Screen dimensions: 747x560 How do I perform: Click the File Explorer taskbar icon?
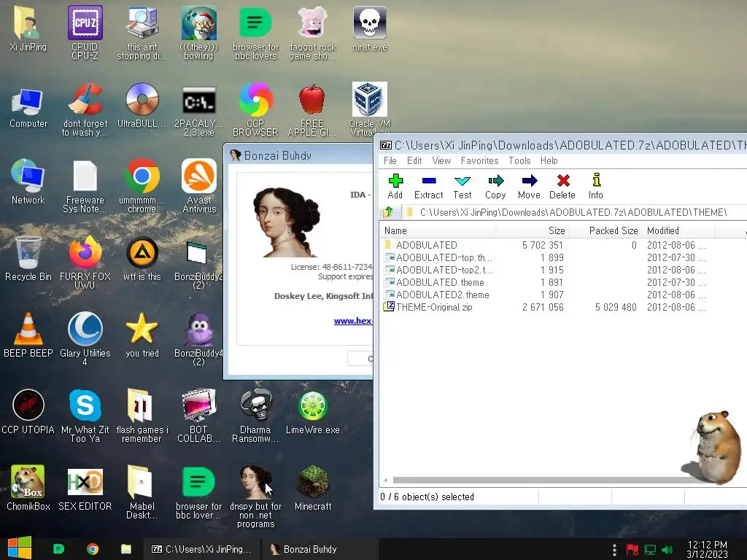pos(125,549)
